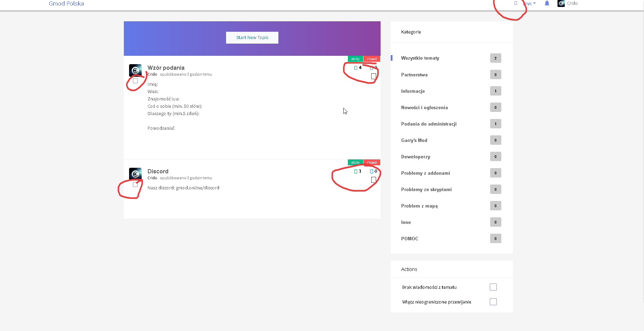Select the 'Podania do administracji' category
644x331 pixels.
click(429, 124)
